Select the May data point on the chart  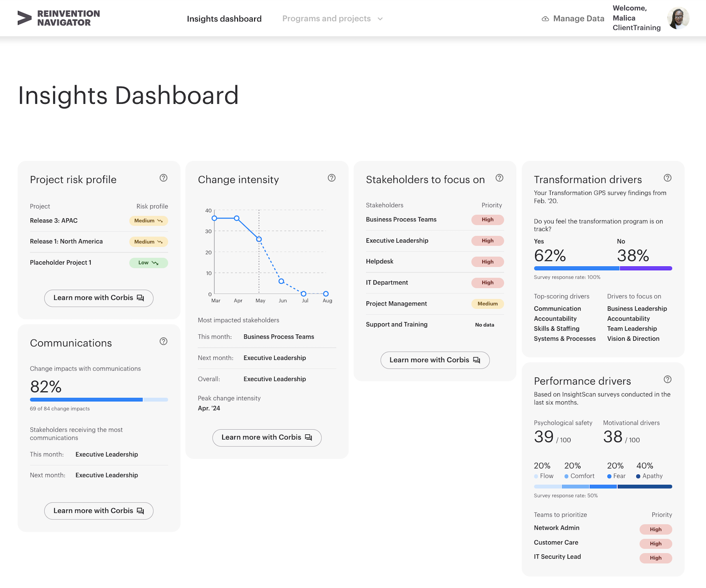pyautogui.click(x=258, y=239)
